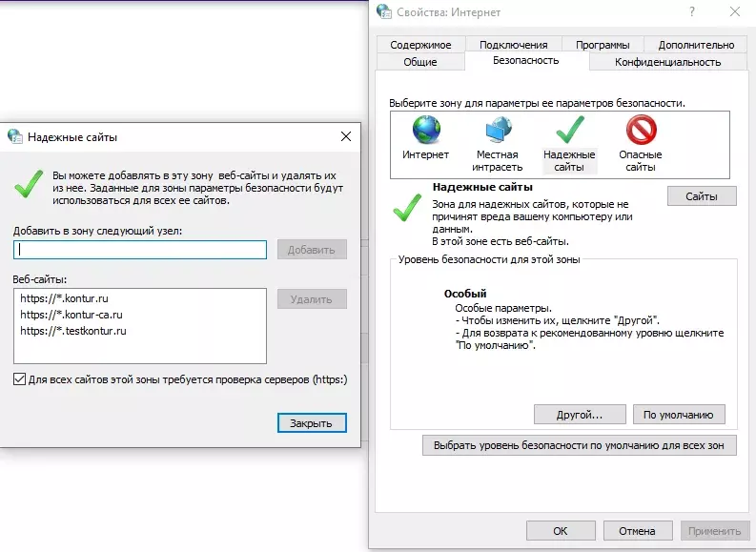Select https://*.kontur-ca.ru in the websites list
The width and height of the screenshot is (756, 552).
coord(72,315)
